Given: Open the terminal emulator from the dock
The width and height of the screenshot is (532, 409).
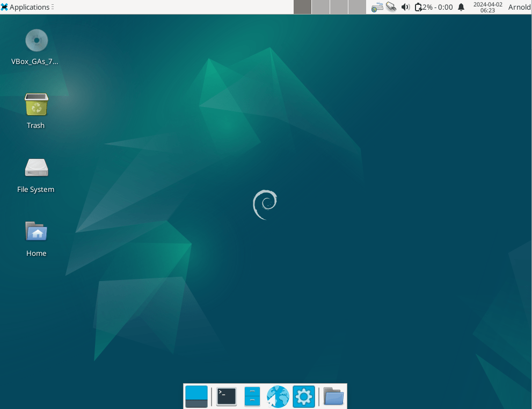Looking at the screenshot, I should (226, 396).
